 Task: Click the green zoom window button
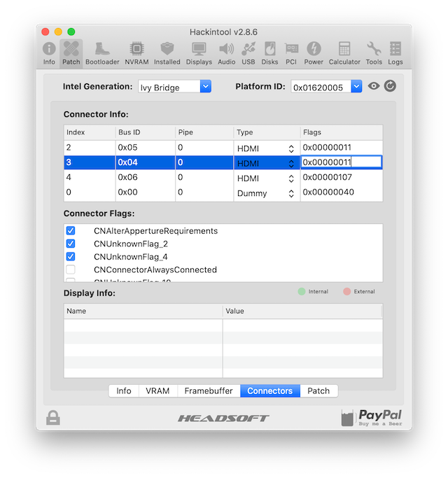pos(71,31)
